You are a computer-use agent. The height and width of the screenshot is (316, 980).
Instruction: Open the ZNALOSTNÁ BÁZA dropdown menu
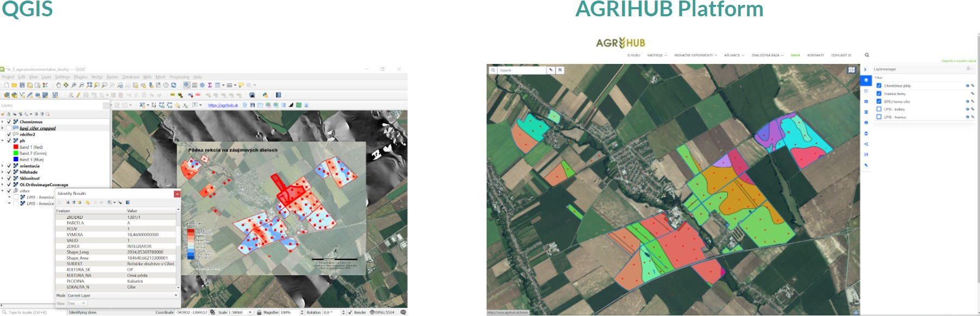pos(767,55)
